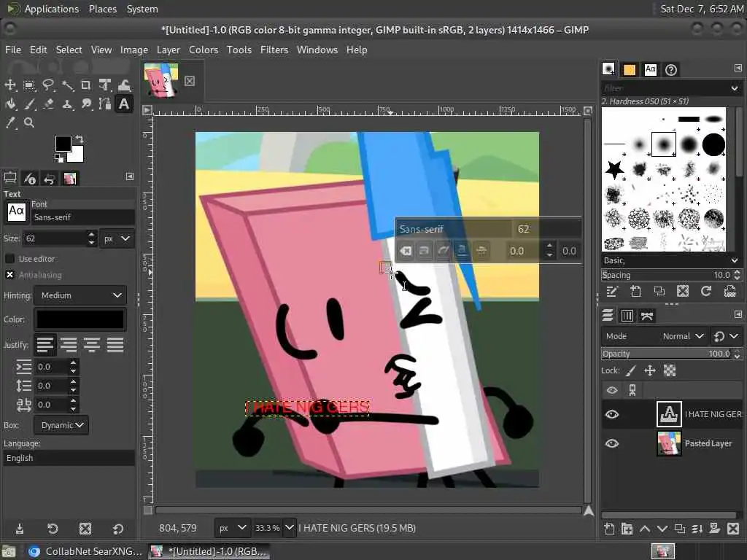Image resolution: width=747 pixels, height=560 pixels.
Task: Open the Applications system menu
Action: point(52,9)
